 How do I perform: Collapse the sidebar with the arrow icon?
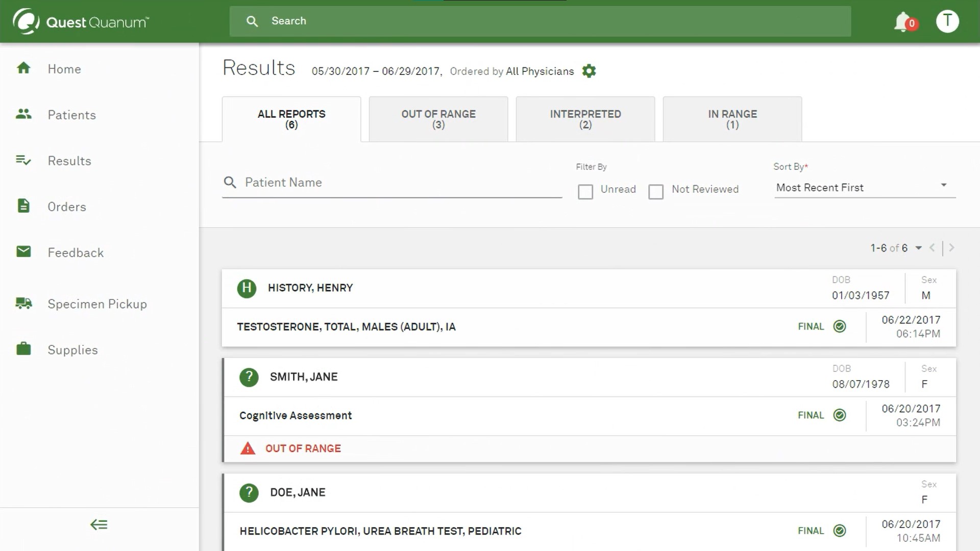tap(99, 524)
